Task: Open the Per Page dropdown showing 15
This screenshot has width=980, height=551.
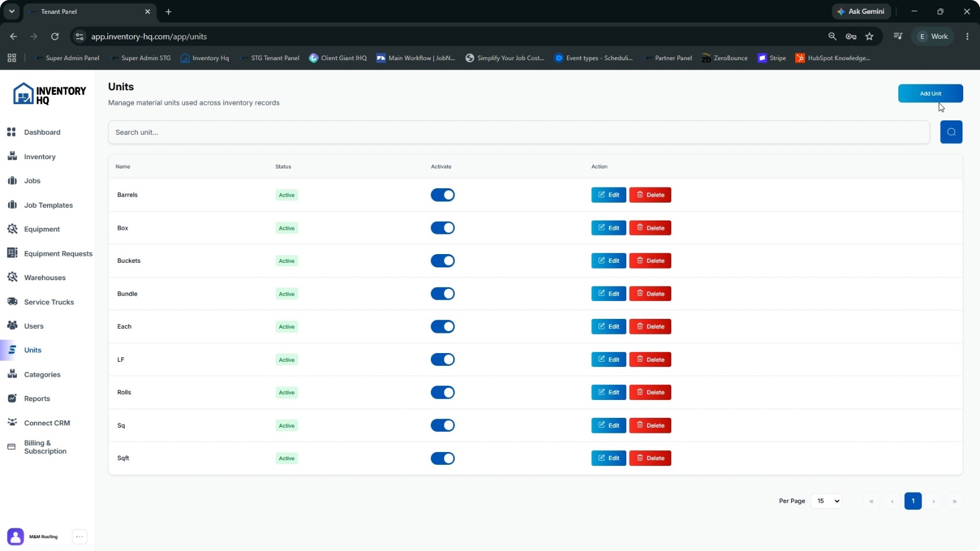Action: (826, 501)
